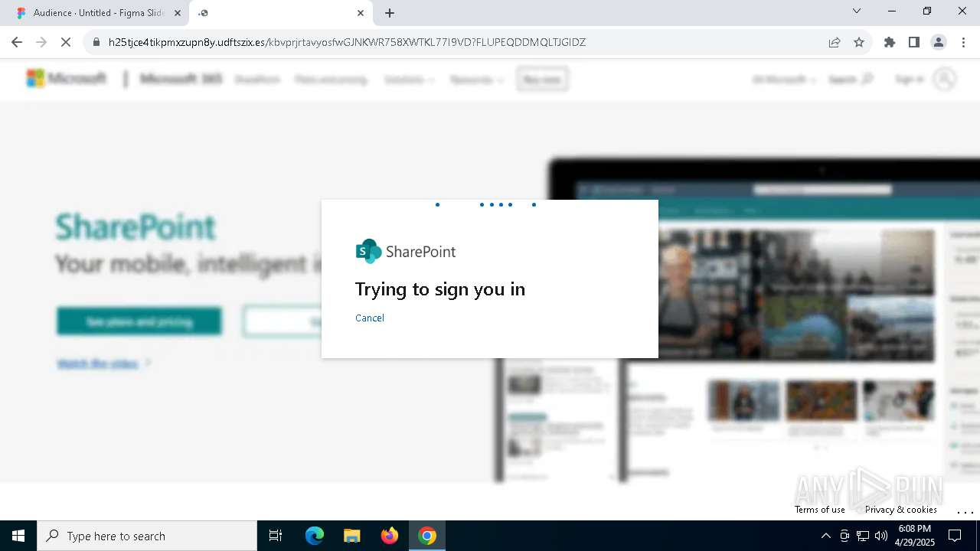980x551 pixels.
Task: Open network settings tray icon
Action: (x=863, y=536)
